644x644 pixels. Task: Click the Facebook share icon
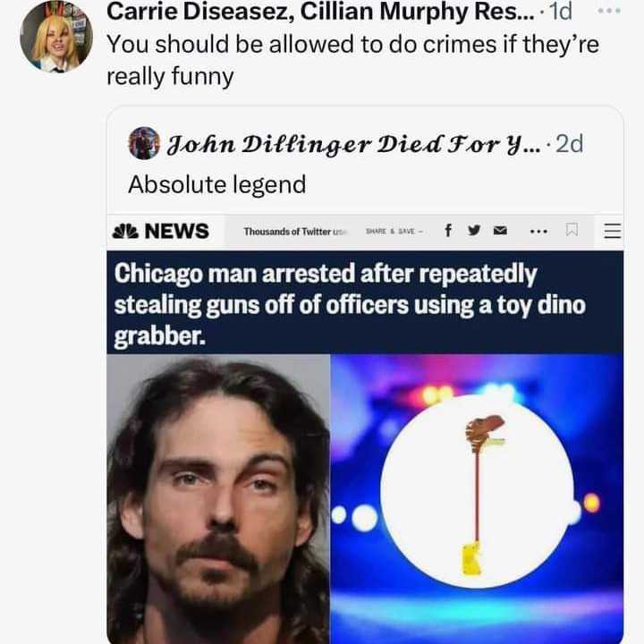(446, 230)
